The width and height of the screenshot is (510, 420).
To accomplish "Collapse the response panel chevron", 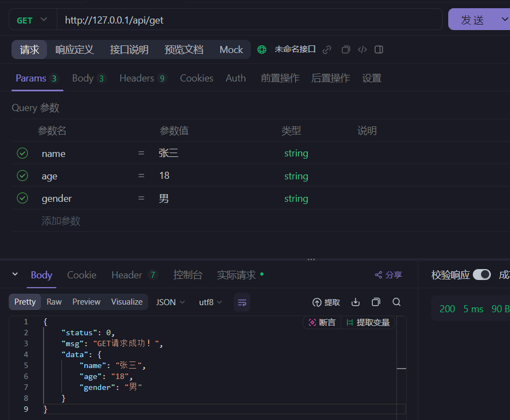I will [x=15, y=274].
